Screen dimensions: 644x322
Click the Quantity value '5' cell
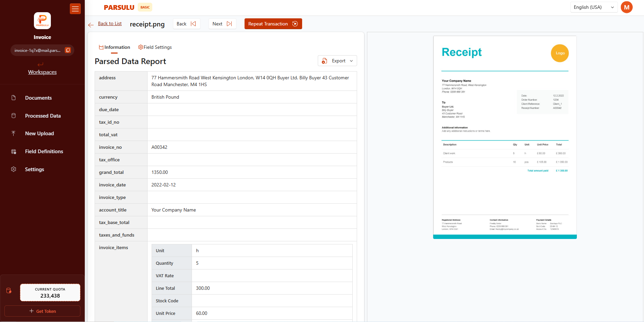tap(272, 263)
